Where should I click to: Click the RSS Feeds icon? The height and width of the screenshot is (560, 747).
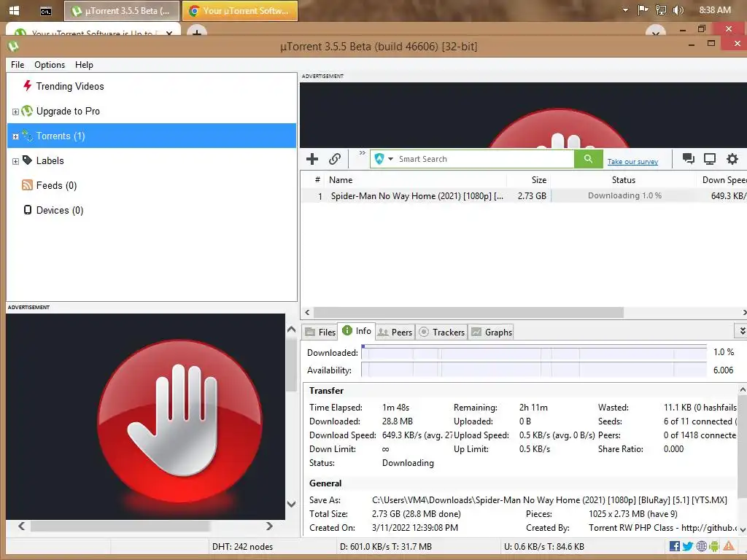coord(27,185)
